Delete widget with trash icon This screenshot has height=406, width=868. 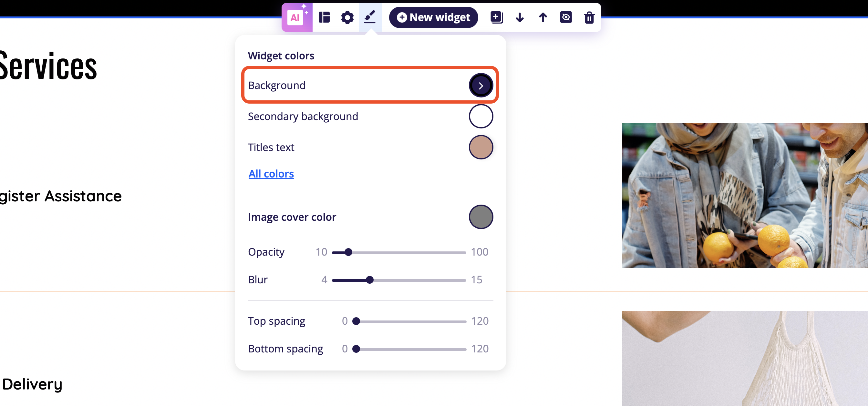pyautogui.click(x=589, y=17)
